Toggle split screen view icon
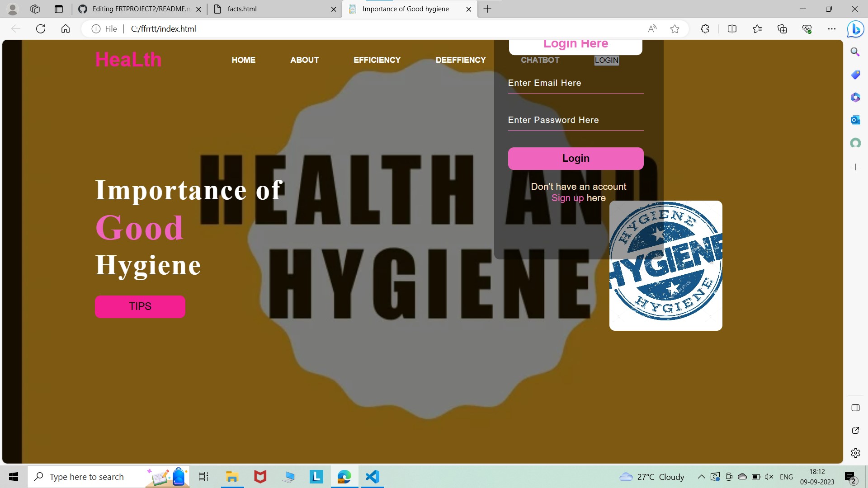This screenshot has height=488, width=868. (x=732, y=29)
